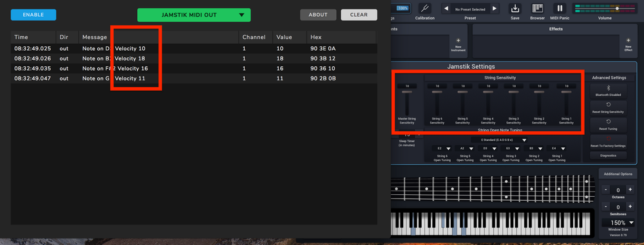Screen dimensions: 644x245
Task: Add a New Instrument
Action: [459, 45]
